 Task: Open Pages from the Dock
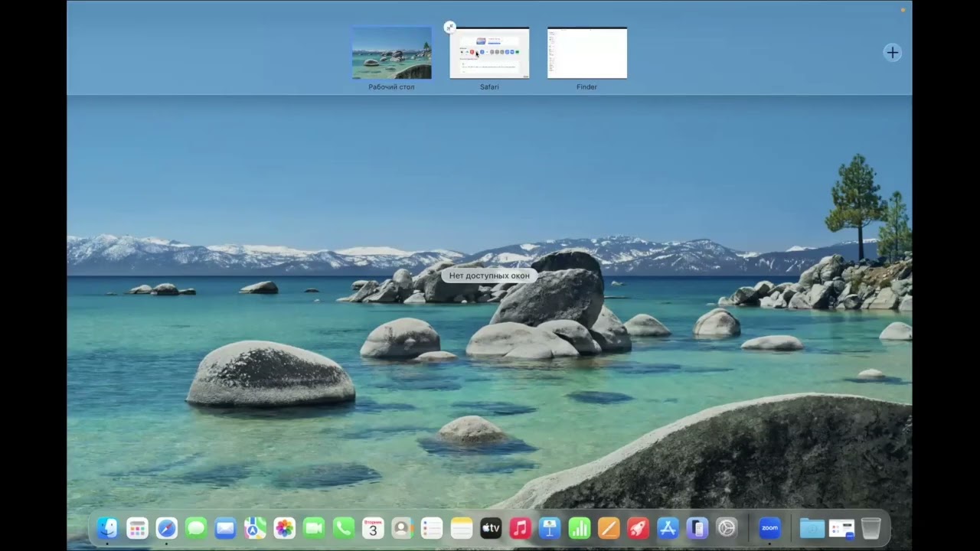coord(609,528)
